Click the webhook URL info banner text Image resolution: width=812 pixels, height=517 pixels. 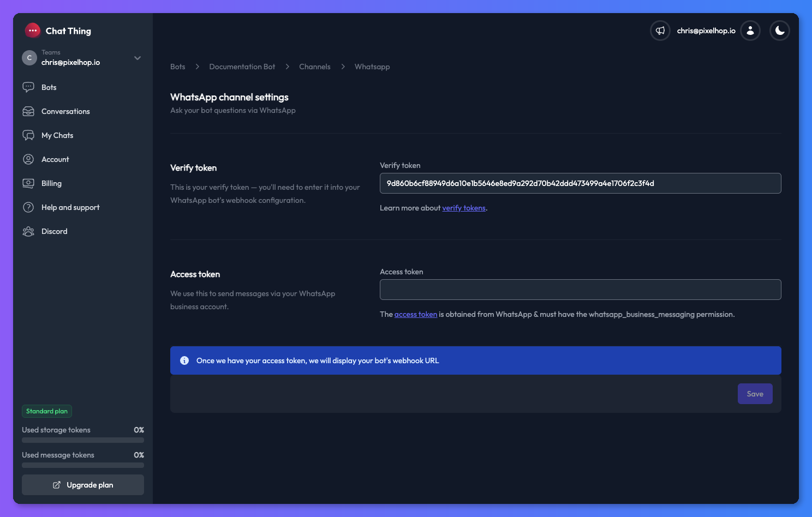point(318,360)
